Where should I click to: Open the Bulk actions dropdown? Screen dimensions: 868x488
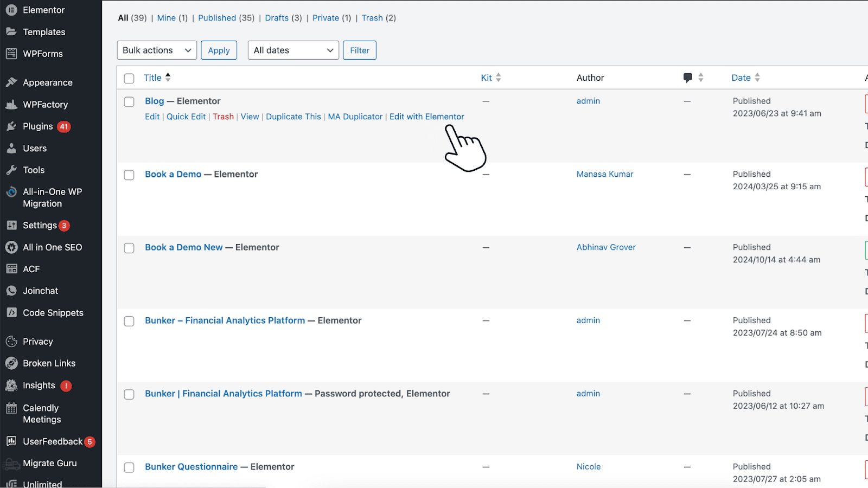[157, 50]
